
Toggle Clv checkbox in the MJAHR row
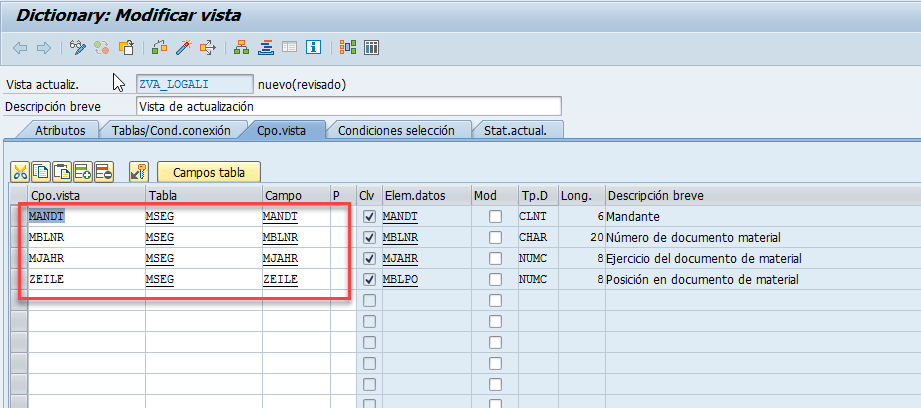pyautogui.click(x=369, y=258)
